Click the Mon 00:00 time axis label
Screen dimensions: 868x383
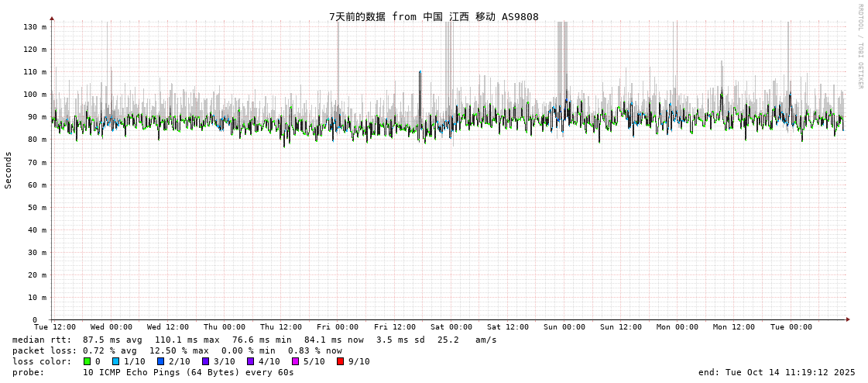(x=678, y=327)
